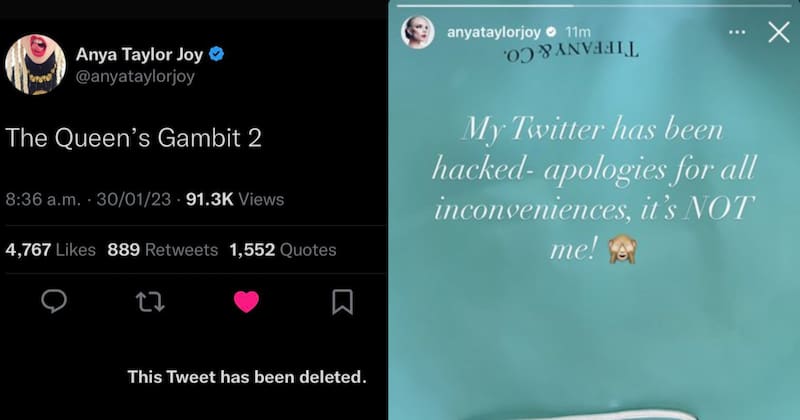800x420 pixels.
Task: Click the verified badge in the story header
Action: 549,32
